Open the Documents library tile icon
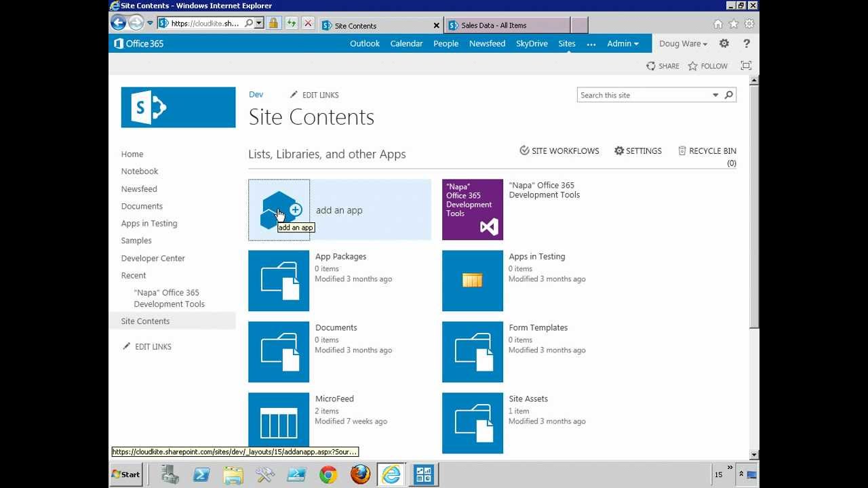Image resolution: width=868 pixels, height=488 pixels. 279,352
